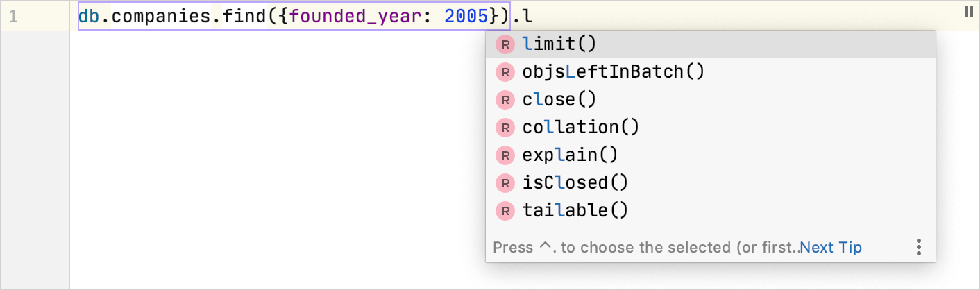Choose explain() from the suggestion list

point(710,155)
